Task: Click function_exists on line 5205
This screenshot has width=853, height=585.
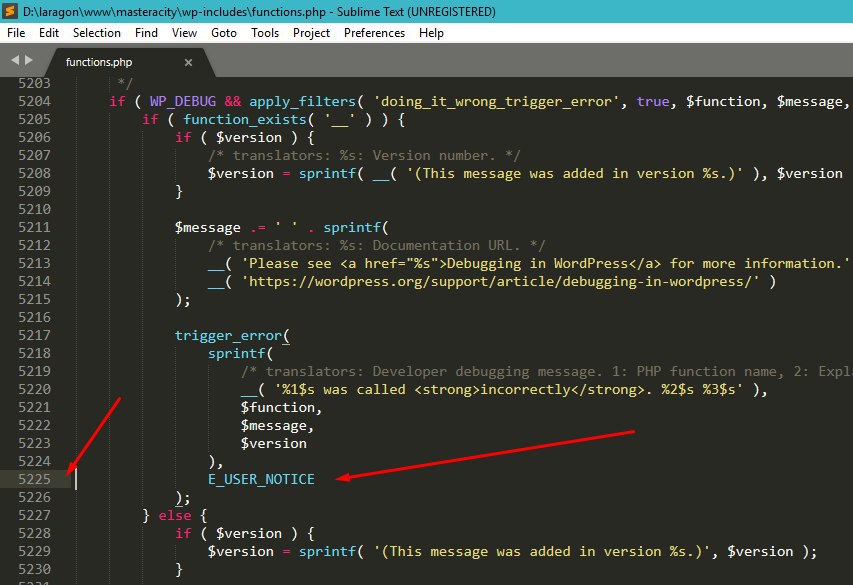Action: (x=245, y=119)
